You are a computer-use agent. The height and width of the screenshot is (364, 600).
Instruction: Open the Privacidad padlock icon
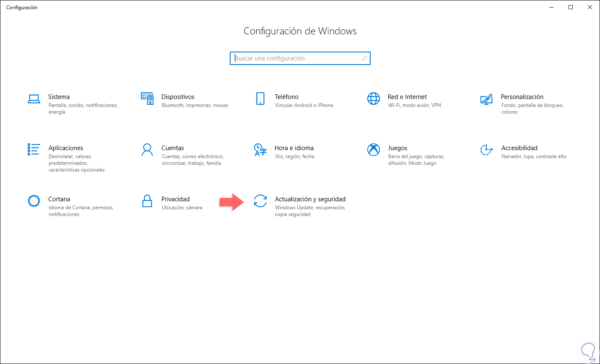tap(147, 201)
